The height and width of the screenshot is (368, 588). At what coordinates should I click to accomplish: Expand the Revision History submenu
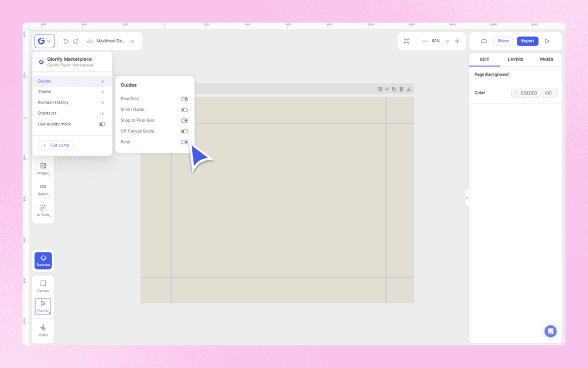coord(72,102)
